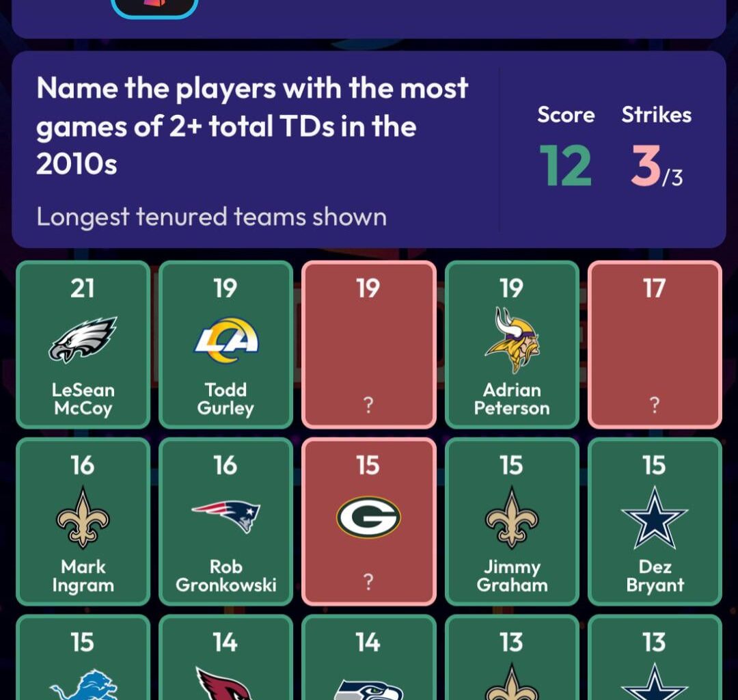
Task: Reveal the missed 19-games answer card
Action: [x=368, y=345]
